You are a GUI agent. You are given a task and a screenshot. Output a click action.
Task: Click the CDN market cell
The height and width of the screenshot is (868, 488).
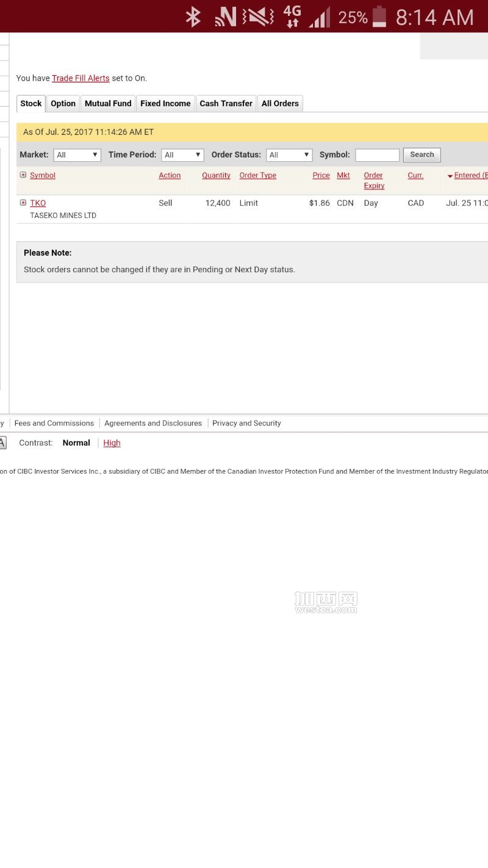[345, 203]
